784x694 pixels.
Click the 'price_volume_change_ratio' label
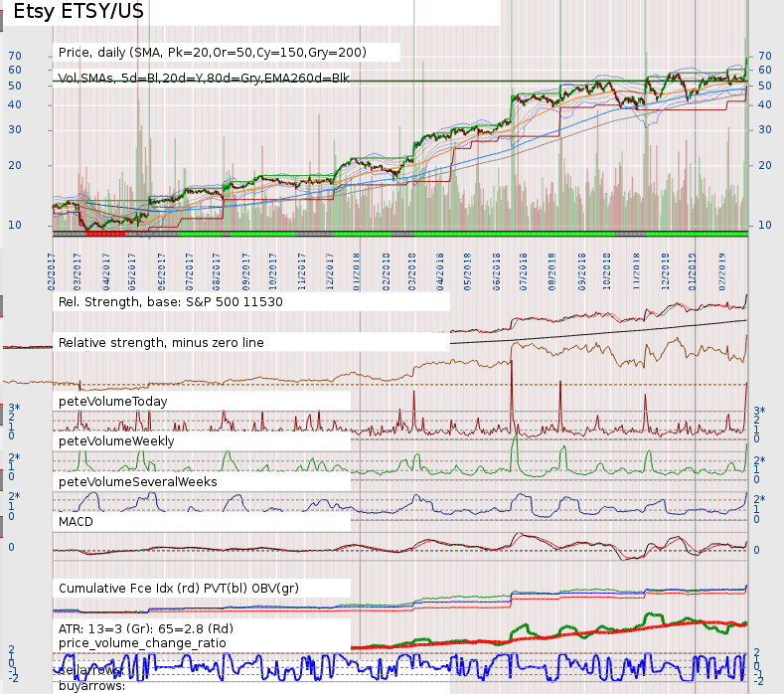142,643
